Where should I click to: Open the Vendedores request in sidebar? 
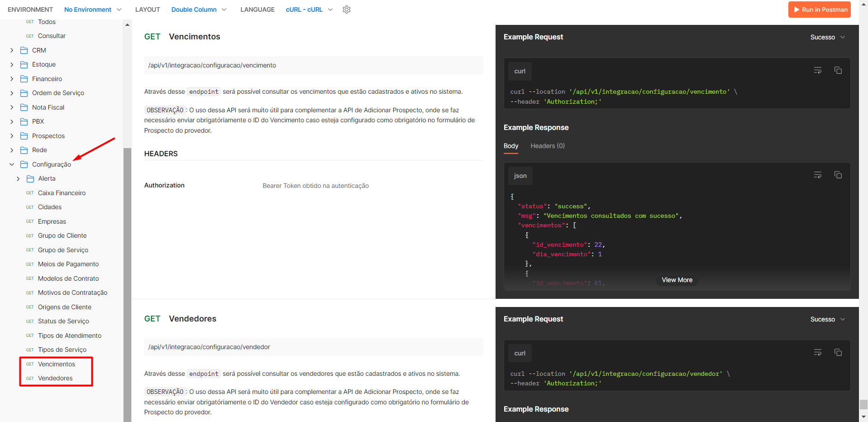55,378
